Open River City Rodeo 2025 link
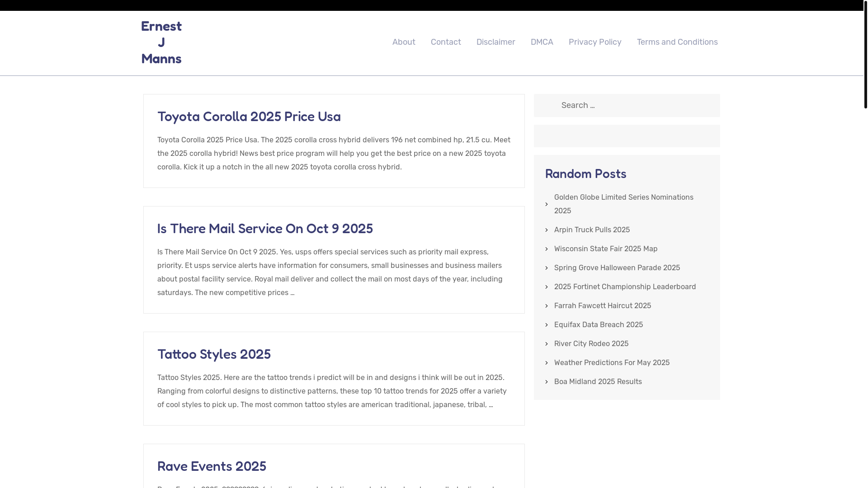The height and width of the screenshot is (488, 868). click(x=591, y=344)
